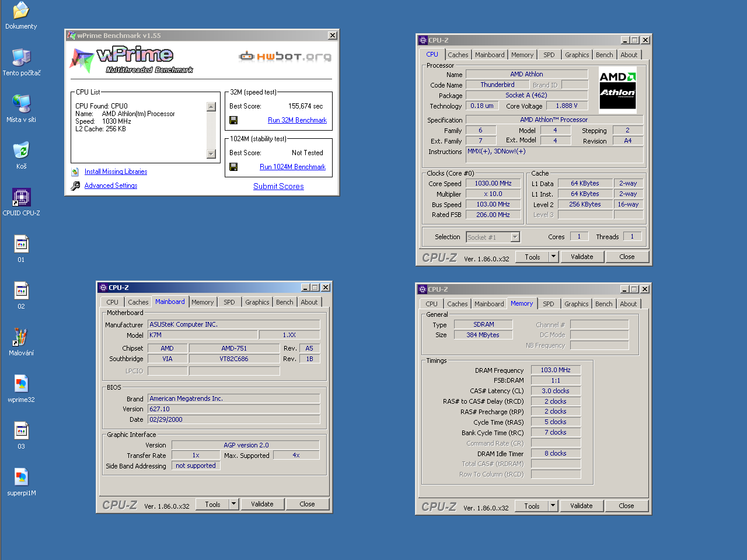
Task: Click the Core Voltage value 1.888 V
Action: pyautogui.click(x=567, y=106)
